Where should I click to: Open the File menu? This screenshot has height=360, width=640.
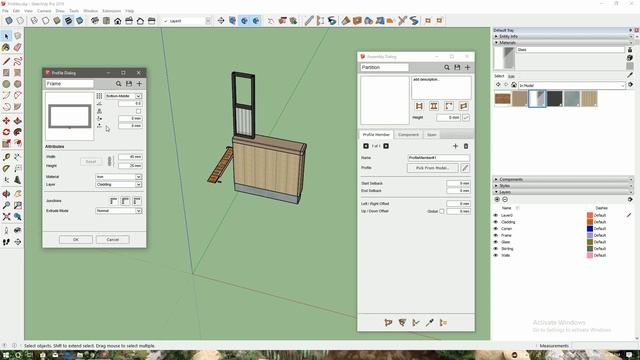click(x=5, y=11)
